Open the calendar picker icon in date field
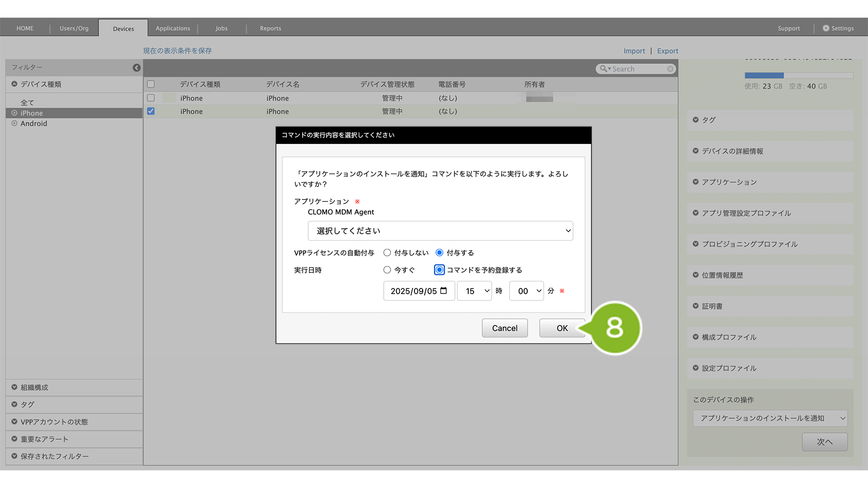868x488 pixels. 444,291
